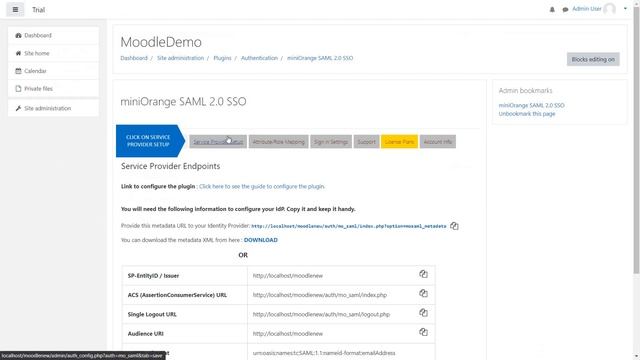Viewport: 640px width, 360px height.
Task: Open the License Plans tab
Action: (x=399, y=142)
